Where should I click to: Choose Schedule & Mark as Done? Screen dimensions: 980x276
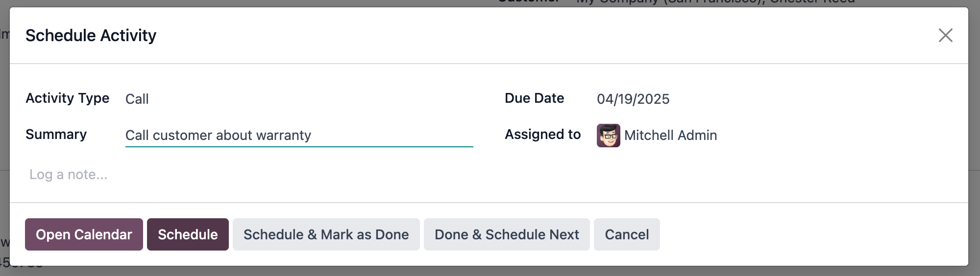tap(326, 234)
